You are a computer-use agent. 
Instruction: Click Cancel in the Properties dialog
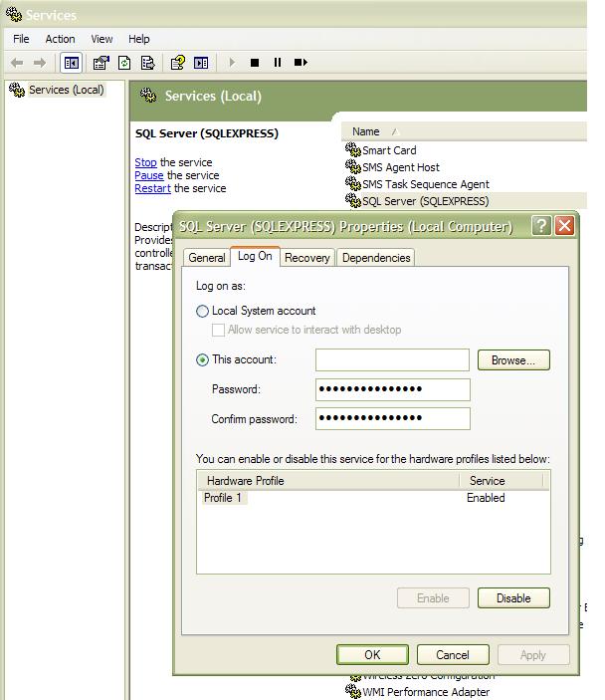pos(453,654)
